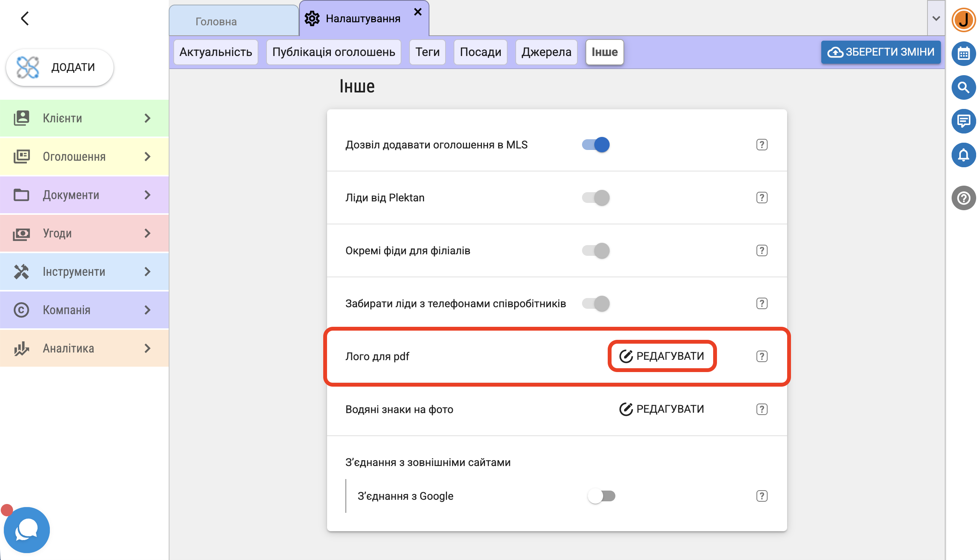
Task: Click the back arrow at top left
Action: pos(25,18)
